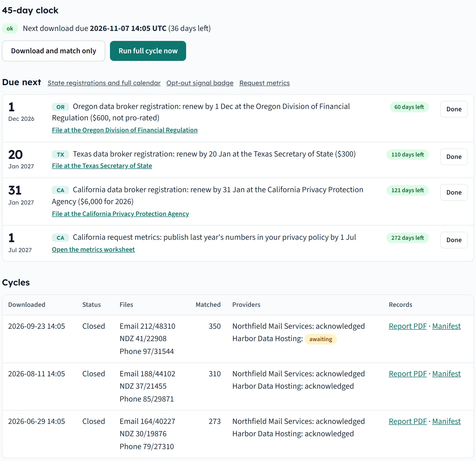Click Phone 97/31544 file entry
476x461 pixels.
coord(147,351)
